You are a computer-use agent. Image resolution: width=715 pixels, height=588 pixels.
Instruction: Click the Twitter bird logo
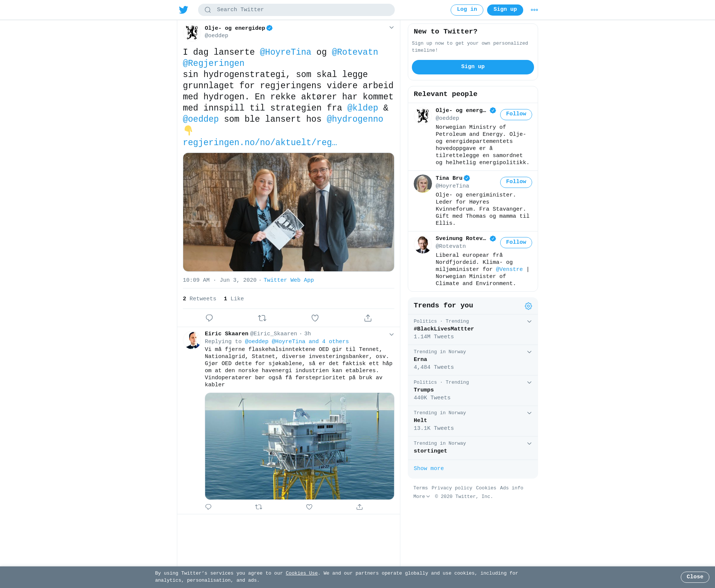pos(184,10)
